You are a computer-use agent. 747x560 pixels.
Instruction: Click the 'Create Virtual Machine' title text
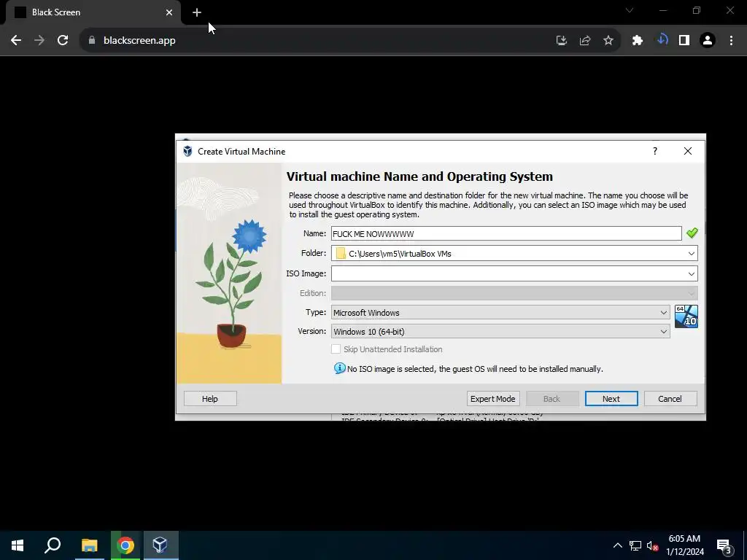241,152
